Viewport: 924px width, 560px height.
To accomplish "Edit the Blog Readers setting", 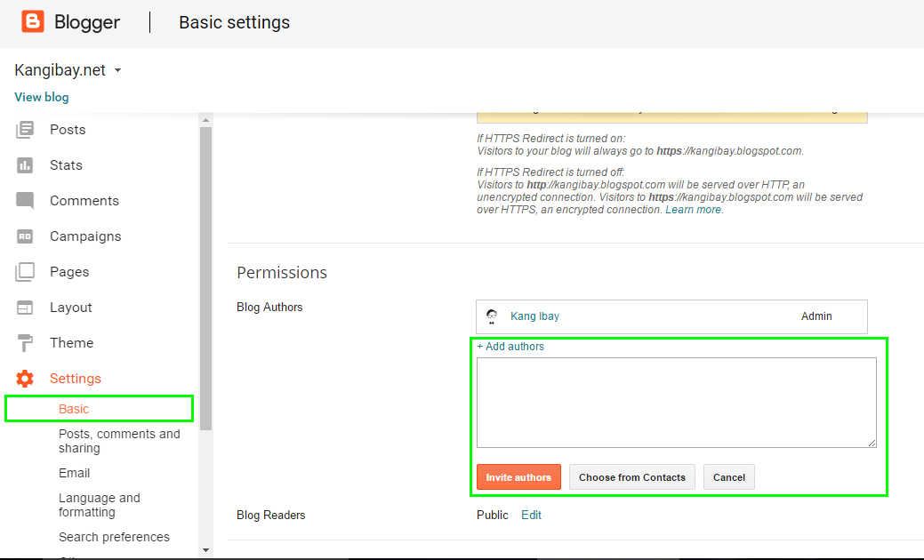I will point(531,516).
